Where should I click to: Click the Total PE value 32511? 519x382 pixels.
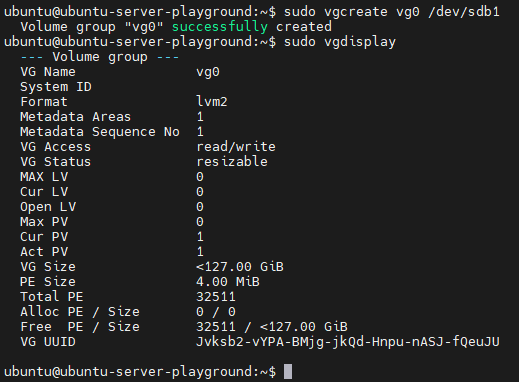216,297
